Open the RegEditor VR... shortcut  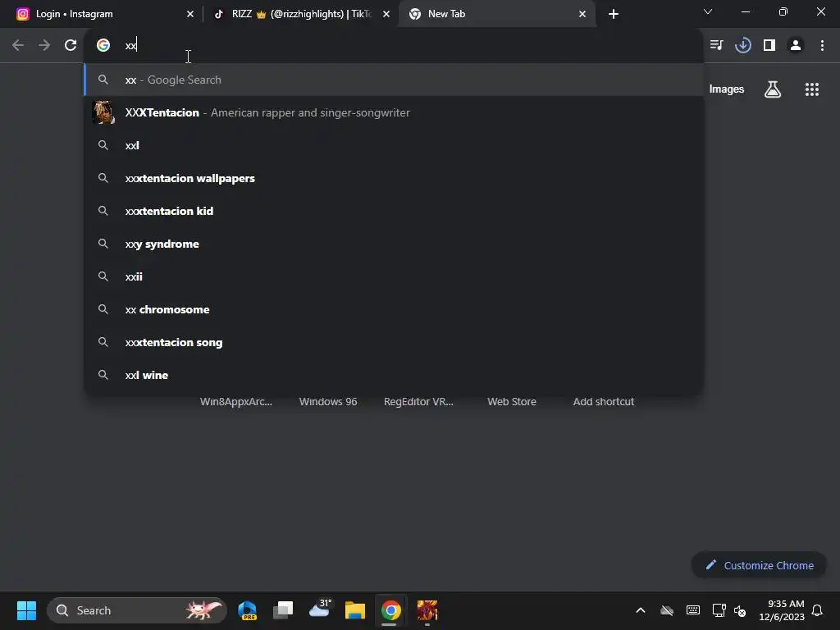coord(418,402)
